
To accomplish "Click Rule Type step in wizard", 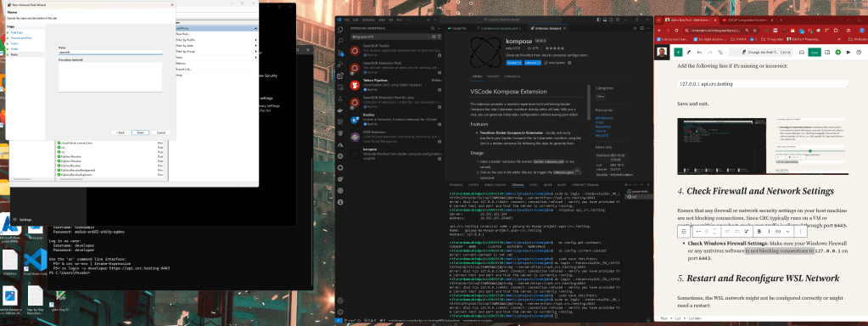I will coord(17,32).
